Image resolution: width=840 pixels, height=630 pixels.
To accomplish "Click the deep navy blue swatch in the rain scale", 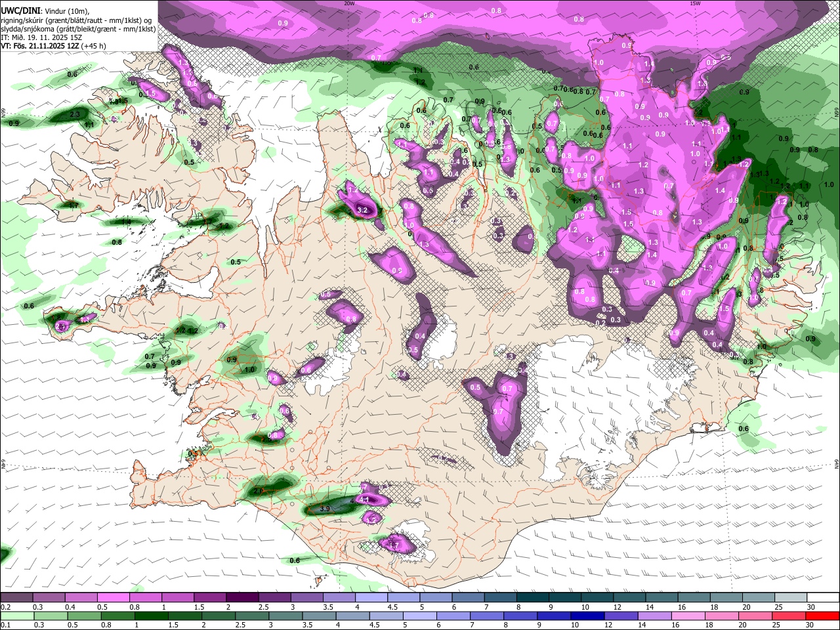I will [x=587, y=616].
